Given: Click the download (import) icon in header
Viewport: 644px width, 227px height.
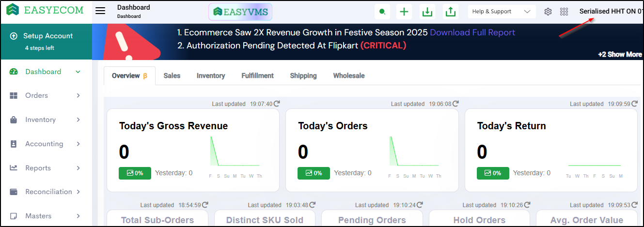Looking at the screenshot, I should [x=427, y=12].
